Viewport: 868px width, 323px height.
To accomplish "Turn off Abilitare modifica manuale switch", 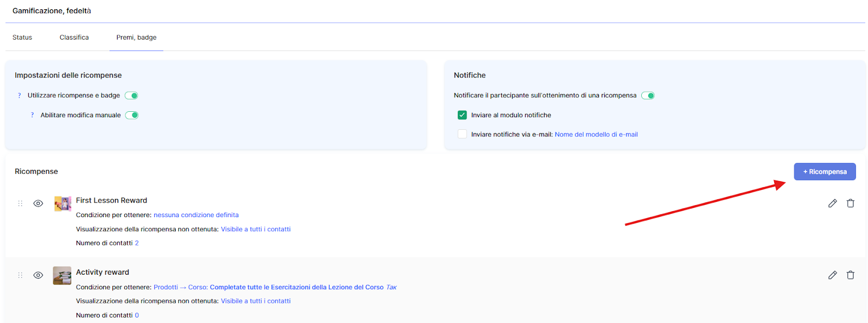I will click(x=132, y=115).
